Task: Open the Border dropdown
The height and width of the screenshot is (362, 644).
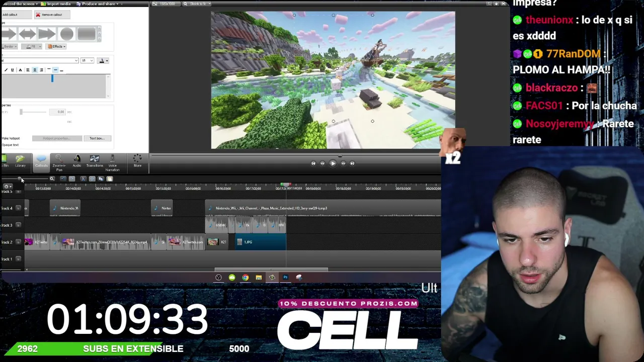Action: [10, 46]
